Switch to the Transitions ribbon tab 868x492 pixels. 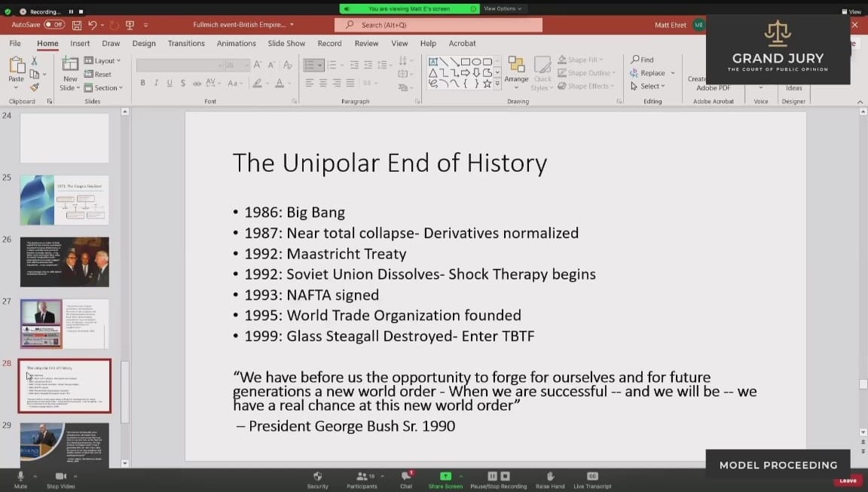pos(186,44)
